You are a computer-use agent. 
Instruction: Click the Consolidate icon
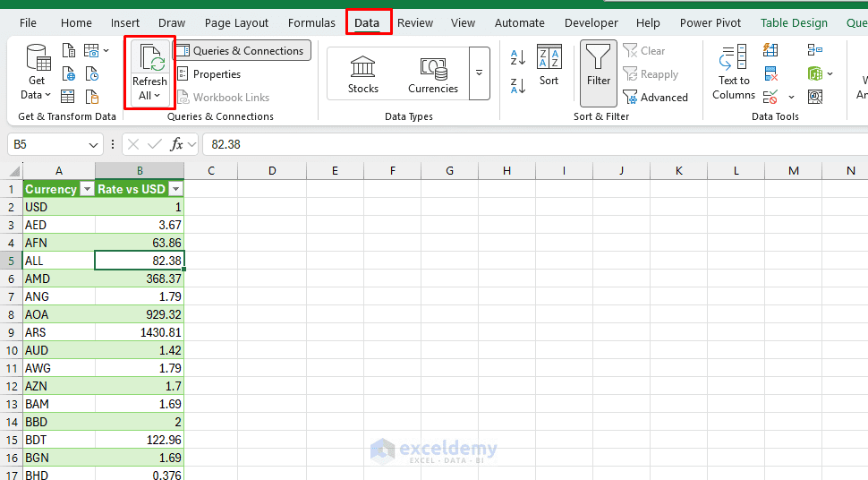(815, 50)
